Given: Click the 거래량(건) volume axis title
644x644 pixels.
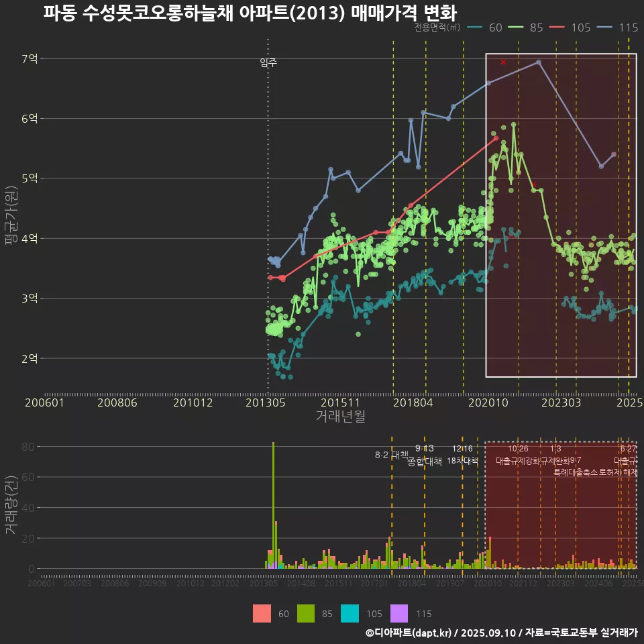Looking at the screenshot, I should pyautogui.click(x=11, y=504).
